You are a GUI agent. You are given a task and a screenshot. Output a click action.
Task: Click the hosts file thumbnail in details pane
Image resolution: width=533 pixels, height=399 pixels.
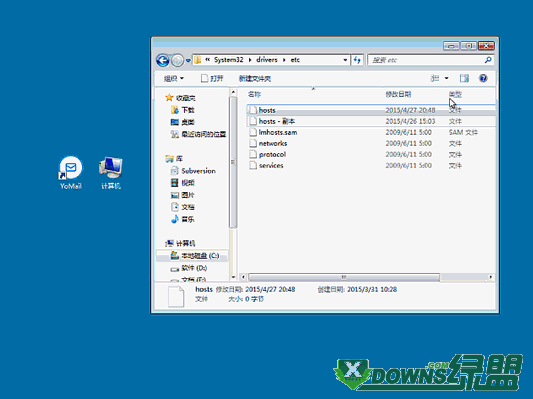coord(176,296)
